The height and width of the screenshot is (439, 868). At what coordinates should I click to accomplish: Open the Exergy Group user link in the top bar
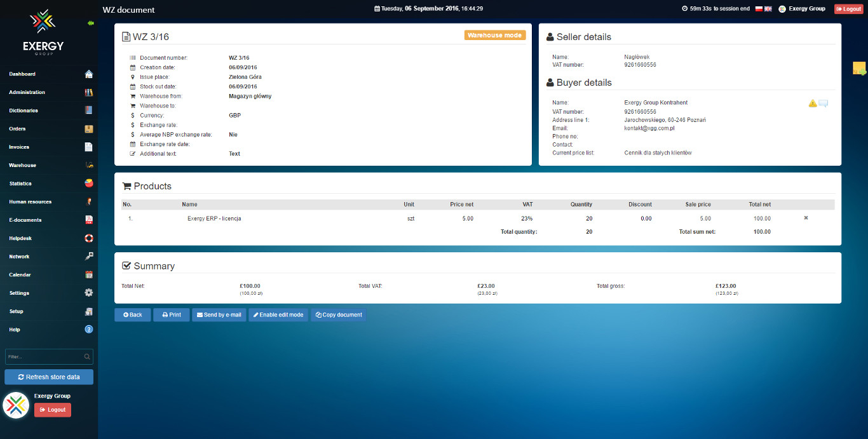(x=802, y=9)
